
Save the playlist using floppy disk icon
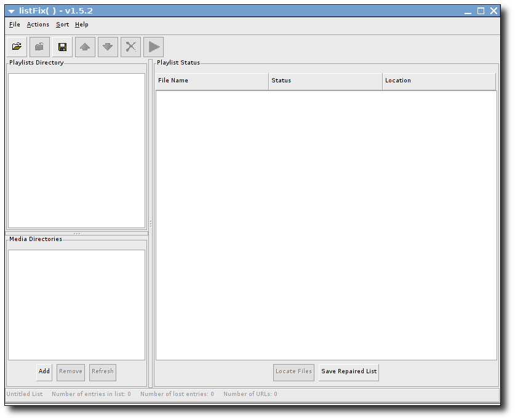pos(62,47)
